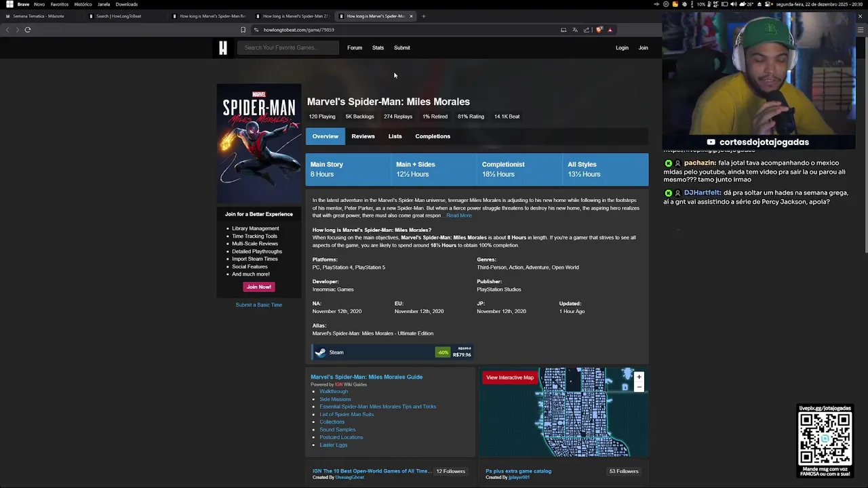Open the Janela menu

point(104,4)
